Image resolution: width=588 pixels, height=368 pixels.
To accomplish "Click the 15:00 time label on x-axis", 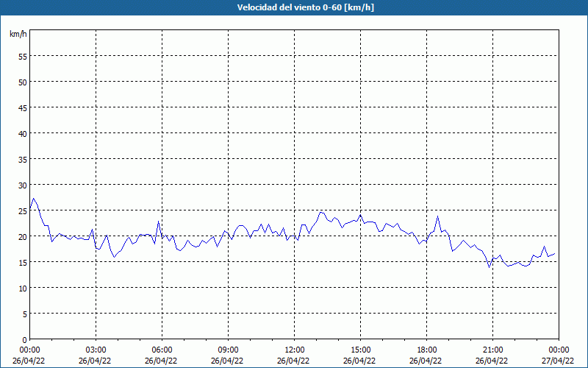I will click(360, 350).
